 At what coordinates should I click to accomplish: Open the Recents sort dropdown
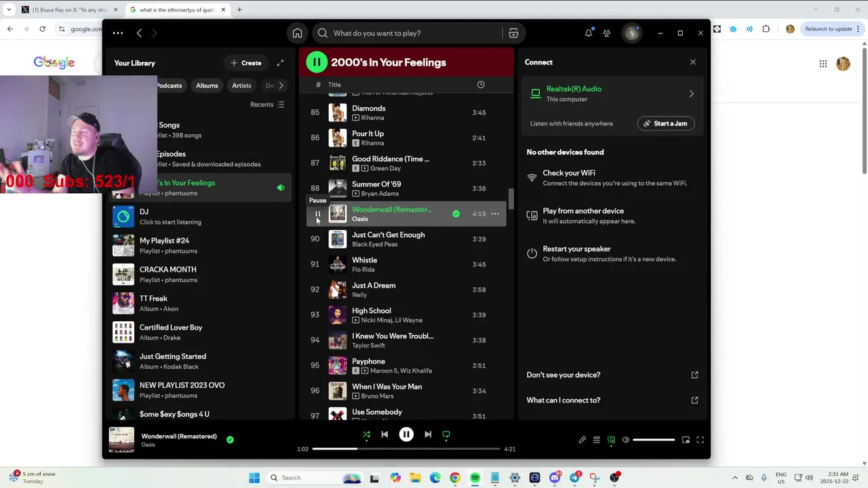[x=267, y=104]
